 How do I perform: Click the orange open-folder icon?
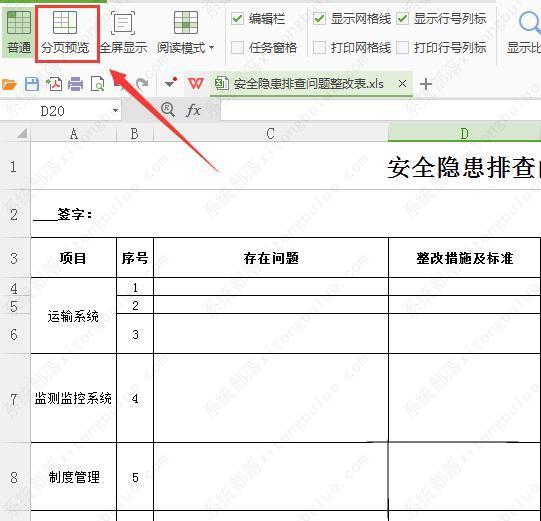pyautogui.click(x=9, y=84)
